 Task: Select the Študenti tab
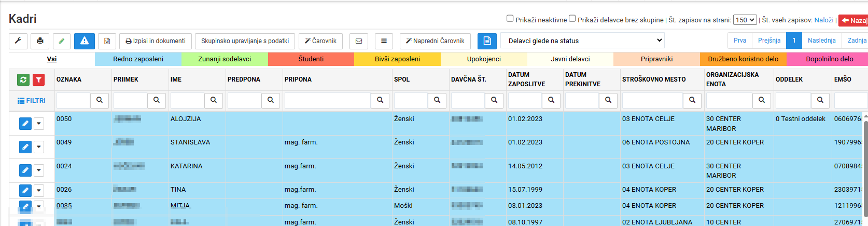click(311, 59)
